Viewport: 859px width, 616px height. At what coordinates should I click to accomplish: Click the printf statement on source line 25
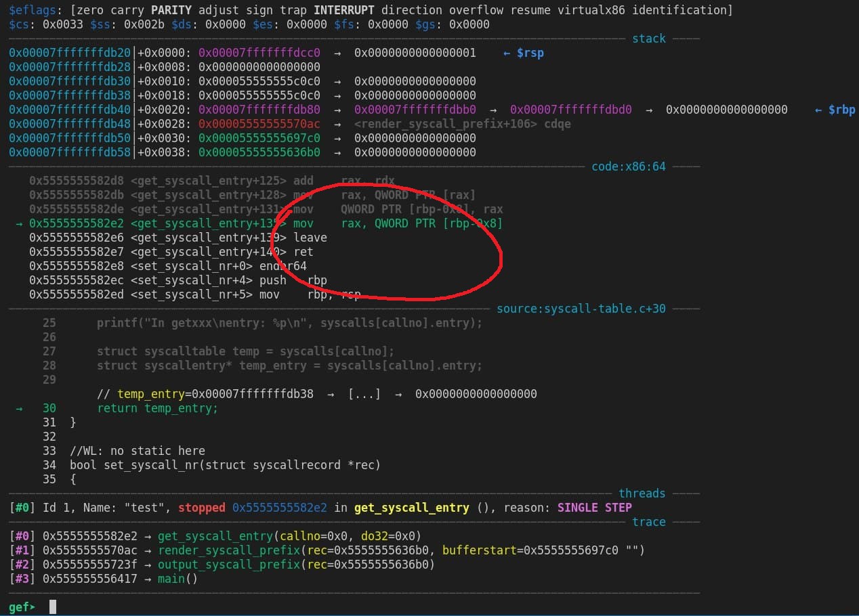pos(289,323)
